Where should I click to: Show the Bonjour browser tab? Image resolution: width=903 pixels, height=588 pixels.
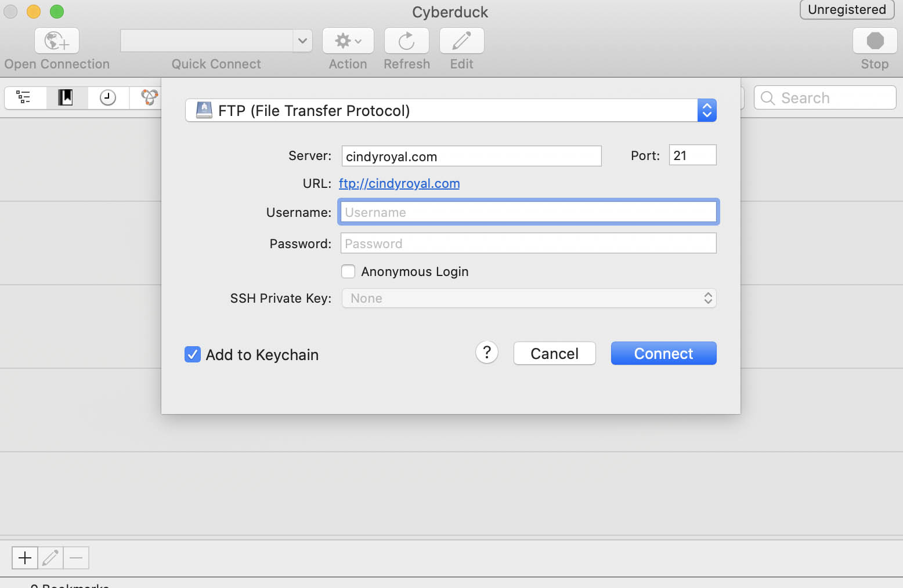149,97
